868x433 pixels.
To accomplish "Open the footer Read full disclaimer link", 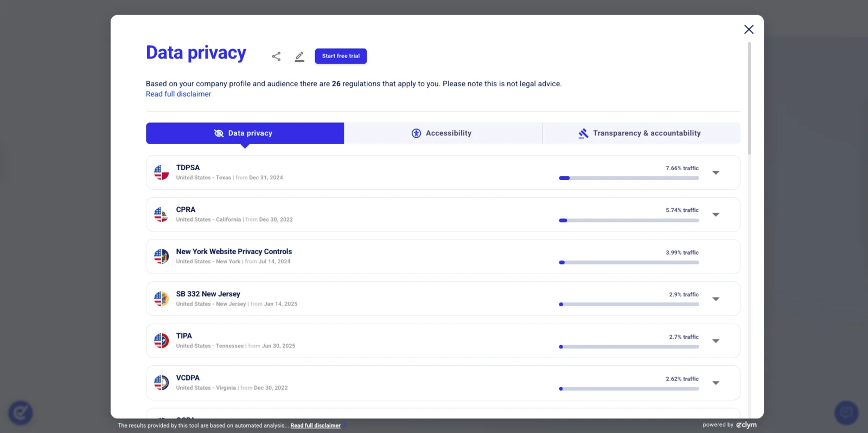I will coord(315,426).
